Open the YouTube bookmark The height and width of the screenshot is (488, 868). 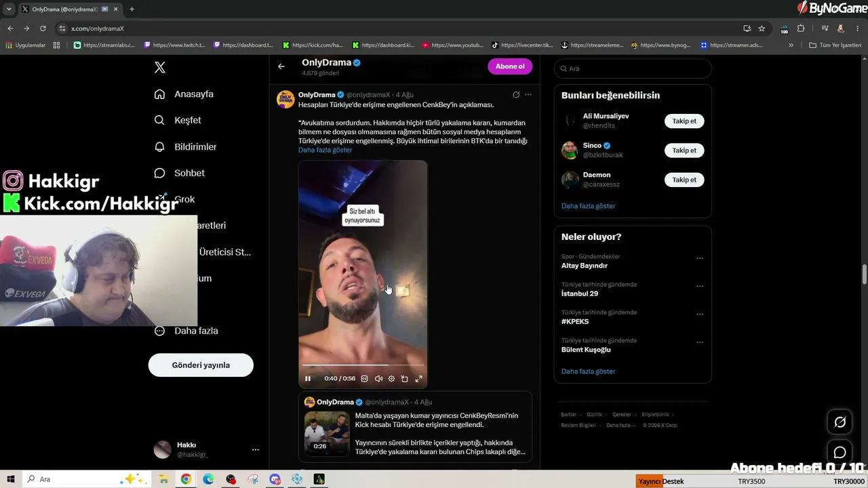coord(452,45)
